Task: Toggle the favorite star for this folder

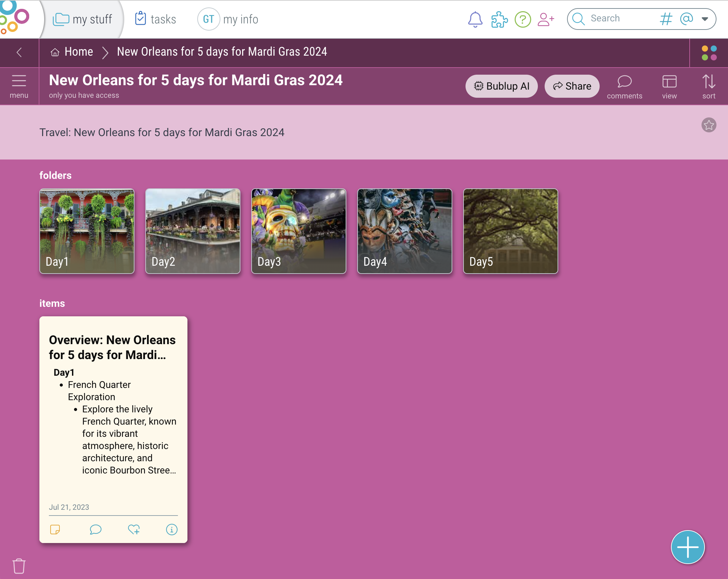Action: tap(709, 125)
